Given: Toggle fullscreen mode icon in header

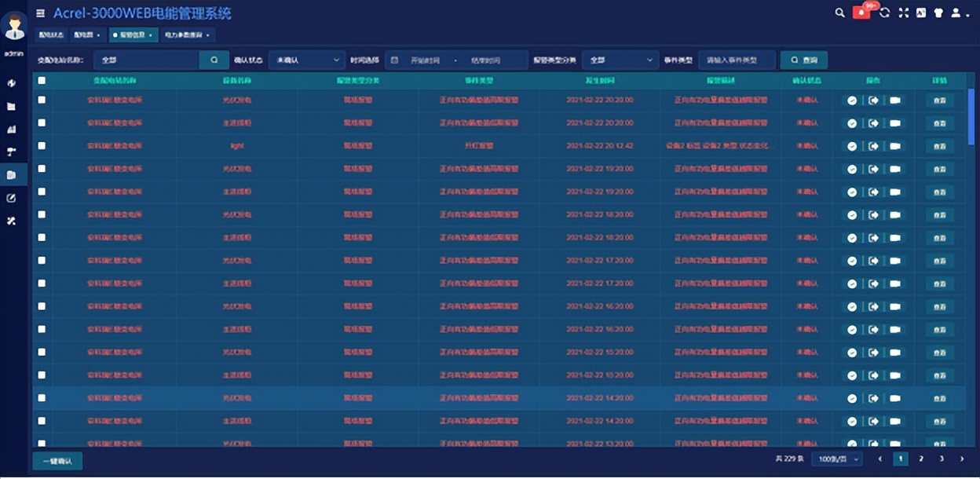Looking at the screenshot, I should pyautogui.click(x=903, y=13).
